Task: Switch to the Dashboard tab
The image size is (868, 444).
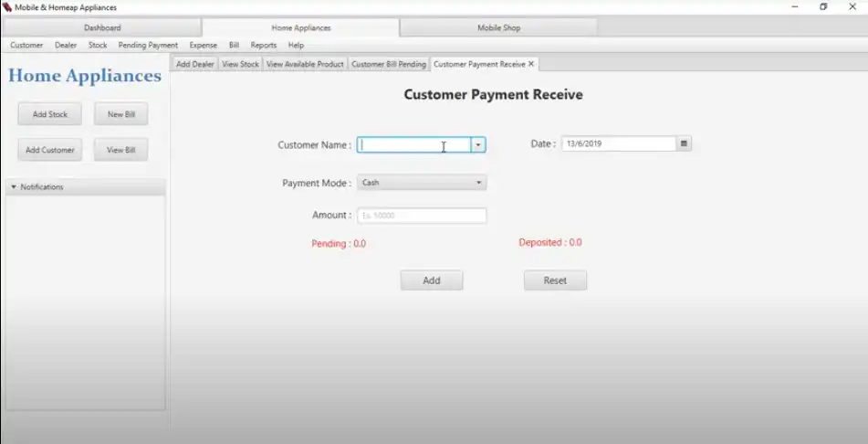Action: [102, 28]
